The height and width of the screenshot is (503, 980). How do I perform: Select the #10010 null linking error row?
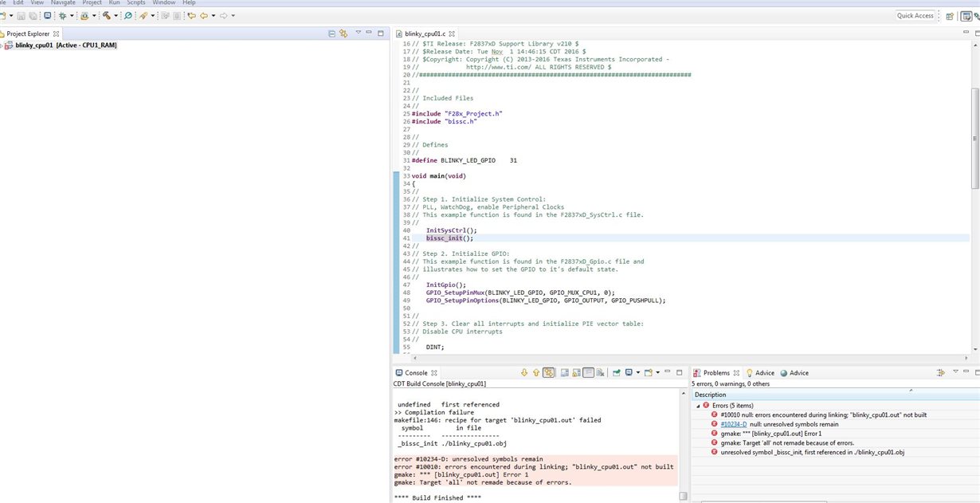(823, 415)
